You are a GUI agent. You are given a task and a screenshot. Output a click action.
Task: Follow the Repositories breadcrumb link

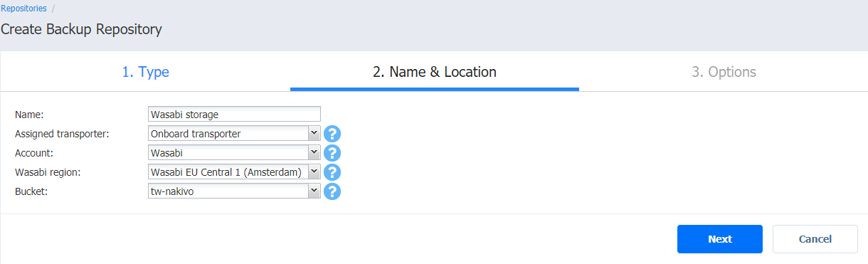24,9
